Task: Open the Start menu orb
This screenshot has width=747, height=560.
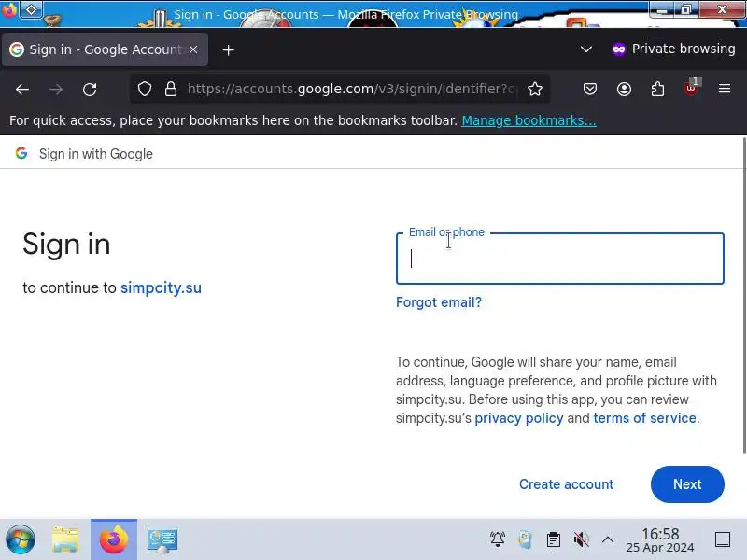Action: pyautogui.click(x=20, y=540)
